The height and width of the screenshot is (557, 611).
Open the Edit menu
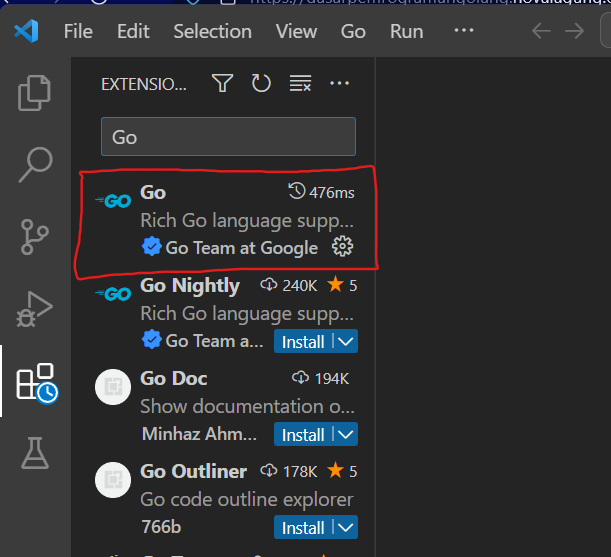[133, 31]
